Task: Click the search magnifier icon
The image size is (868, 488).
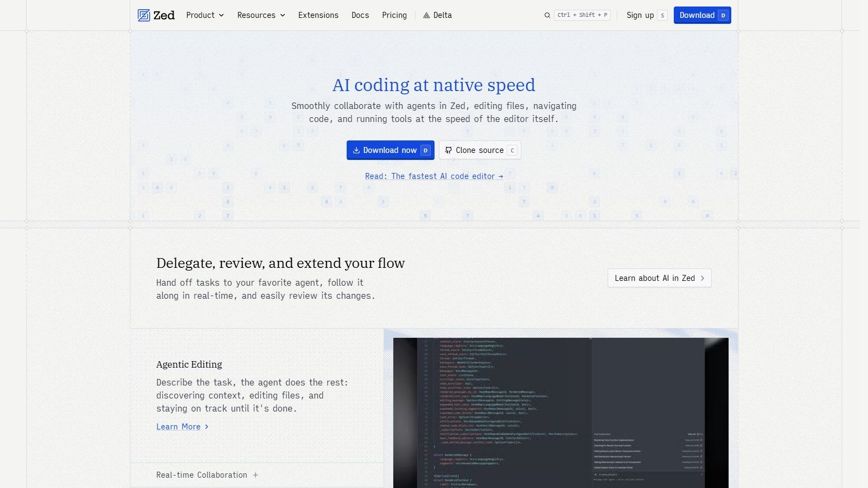Action: (x=547, y=15)
